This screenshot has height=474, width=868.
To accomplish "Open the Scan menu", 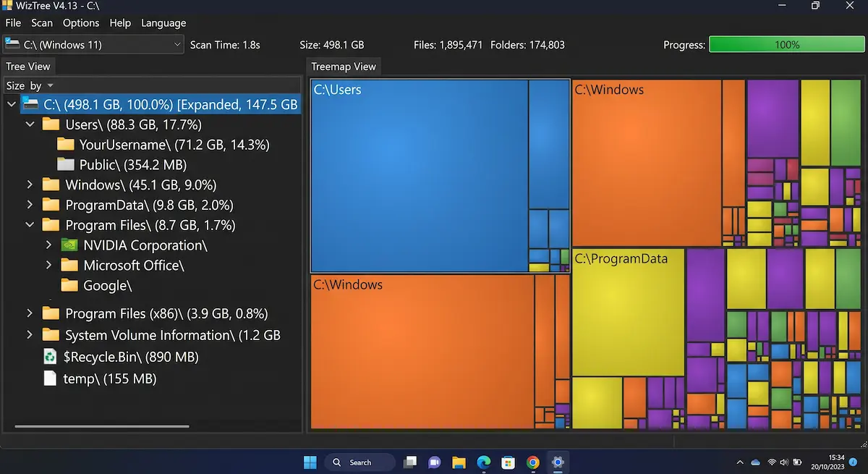I will coord(42,23).
